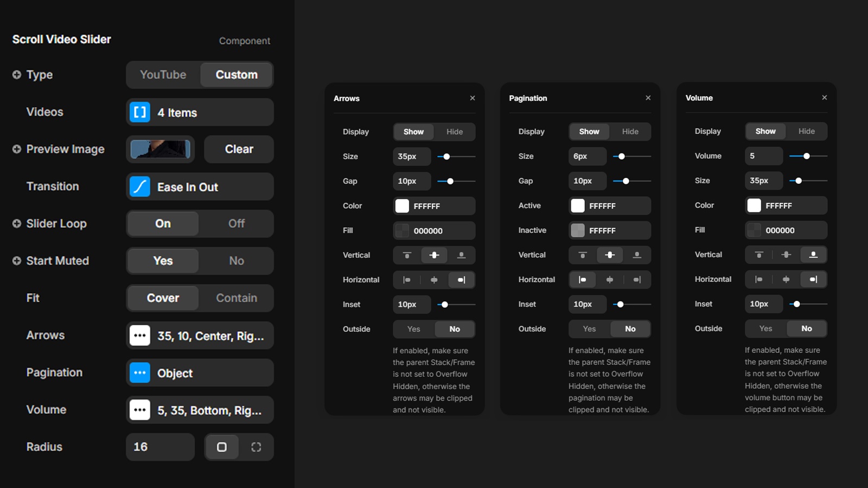Set Start Muted to No

click(236, 261)
